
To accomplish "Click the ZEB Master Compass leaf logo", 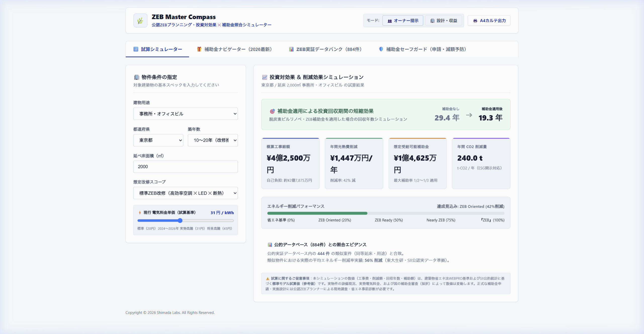I will 140,21.
